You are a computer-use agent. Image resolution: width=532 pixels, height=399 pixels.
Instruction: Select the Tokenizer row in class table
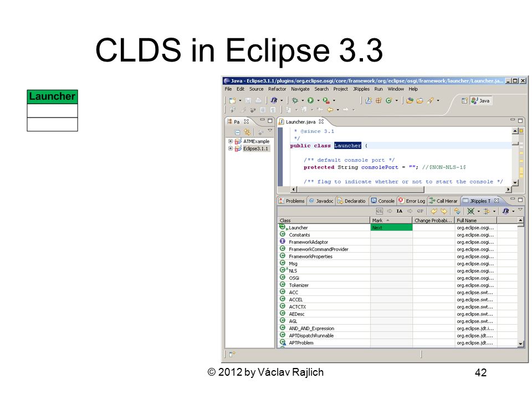[x=397, y=285]
